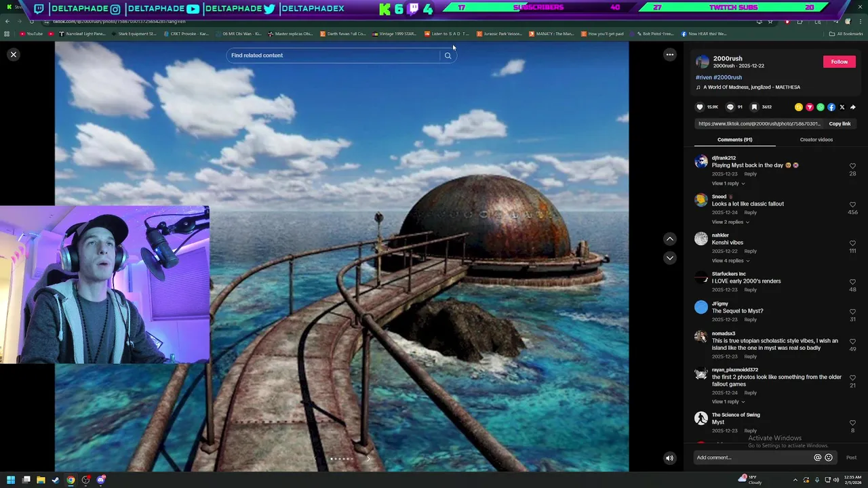Like Sneed's classic fallout comment

(x=852, y=205)
